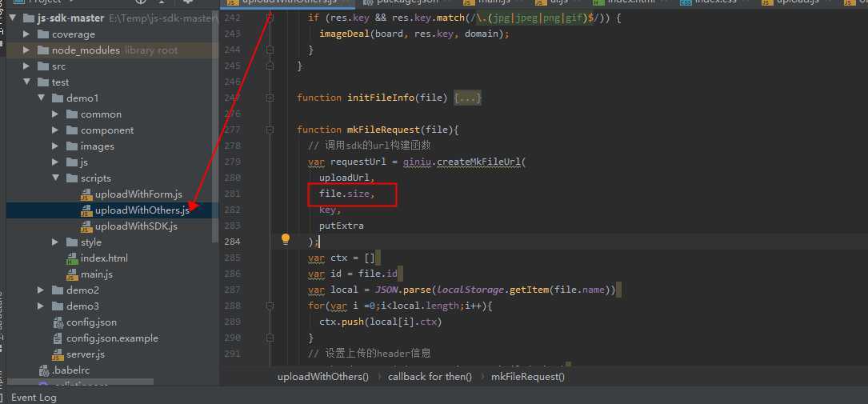Click the uploadWithOthers() breadcrumb
Image resolution: width=868 pixels, height=404 pixels.
click(323, 377)
